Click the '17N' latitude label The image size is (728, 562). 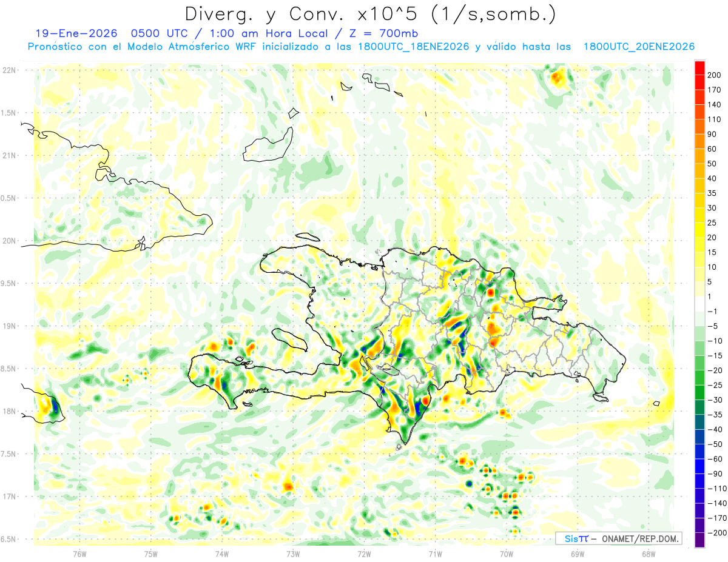[x=8, y=497]
